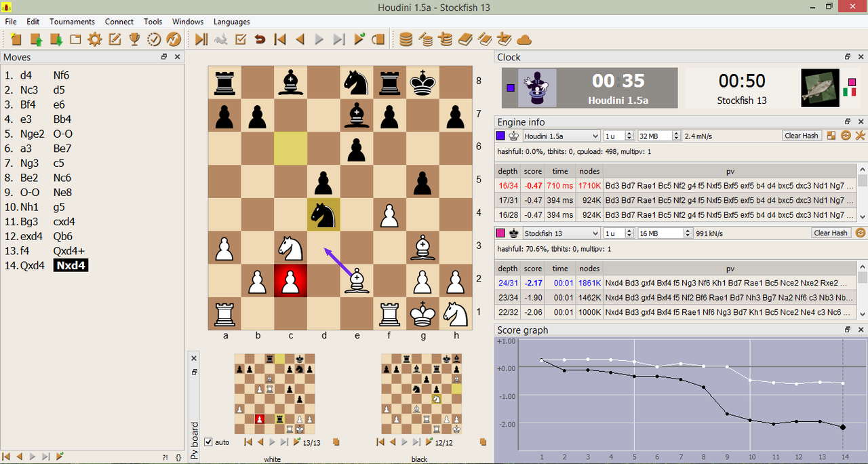The height and width of the screenshot is (464, 868).
Task: Step back one move in main toolbar
Action: [x=299, y=39]
